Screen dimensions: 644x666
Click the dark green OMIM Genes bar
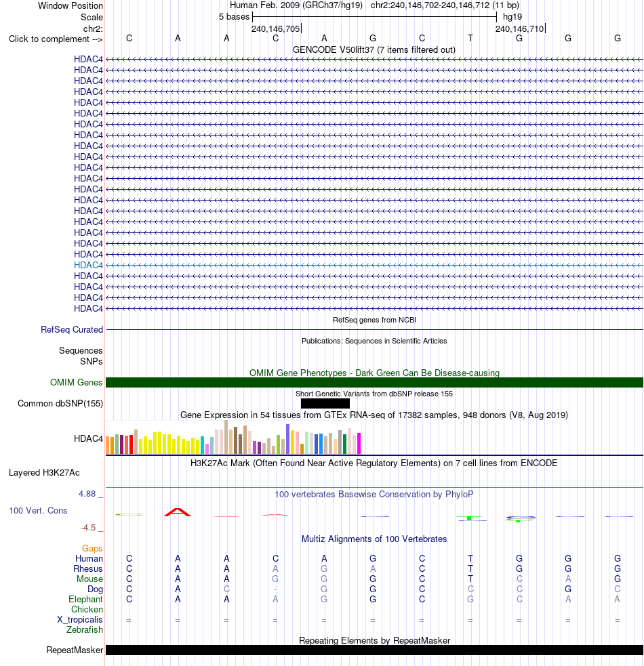click(x=374, y=383)
